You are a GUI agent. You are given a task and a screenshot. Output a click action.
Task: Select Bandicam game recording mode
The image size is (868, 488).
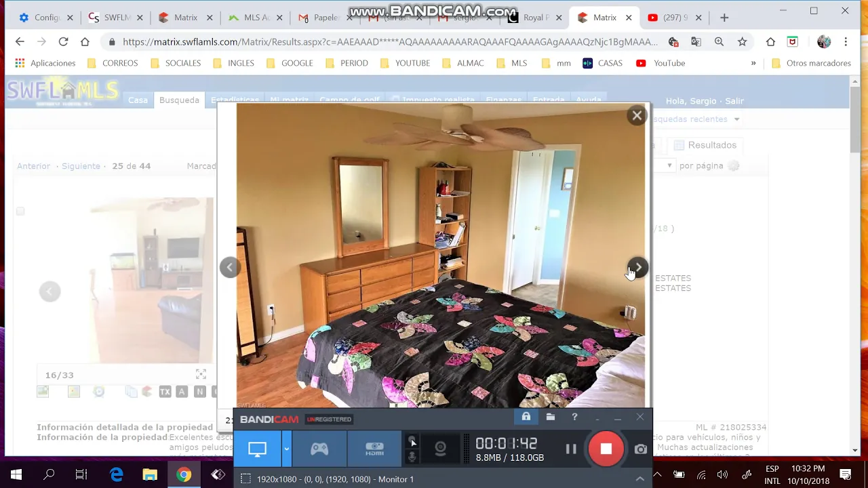(x=319, y=449)
